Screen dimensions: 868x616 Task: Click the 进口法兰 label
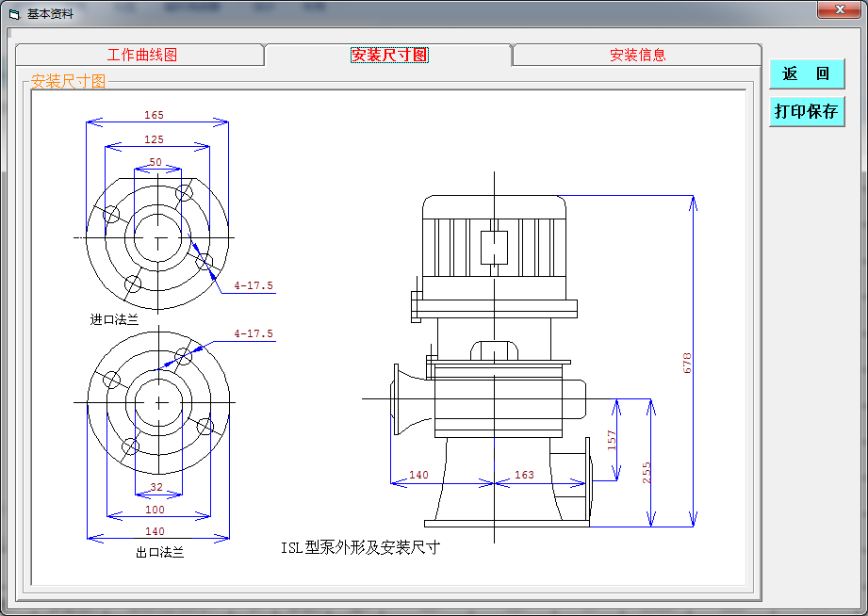click(x=114, y=319)
